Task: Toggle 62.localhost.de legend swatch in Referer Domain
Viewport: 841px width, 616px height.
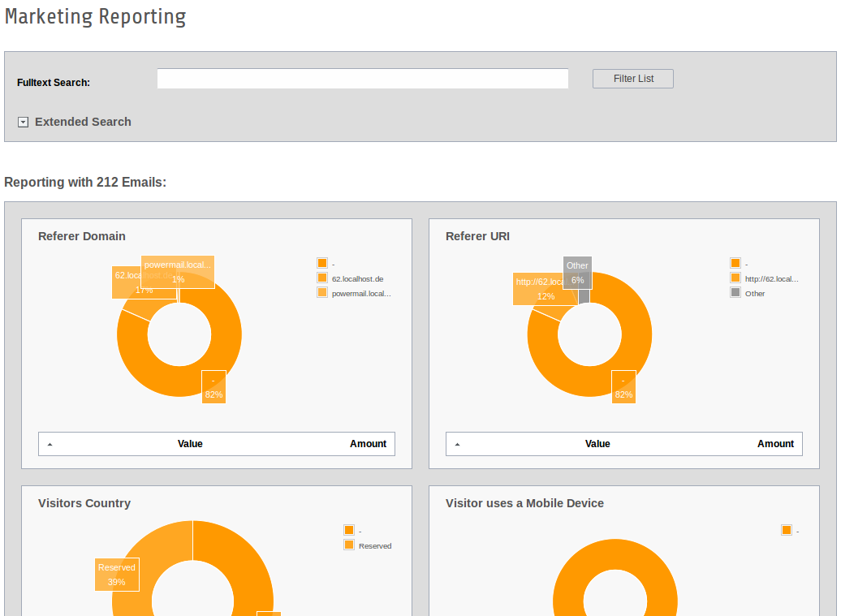Action: coord(322,278)
